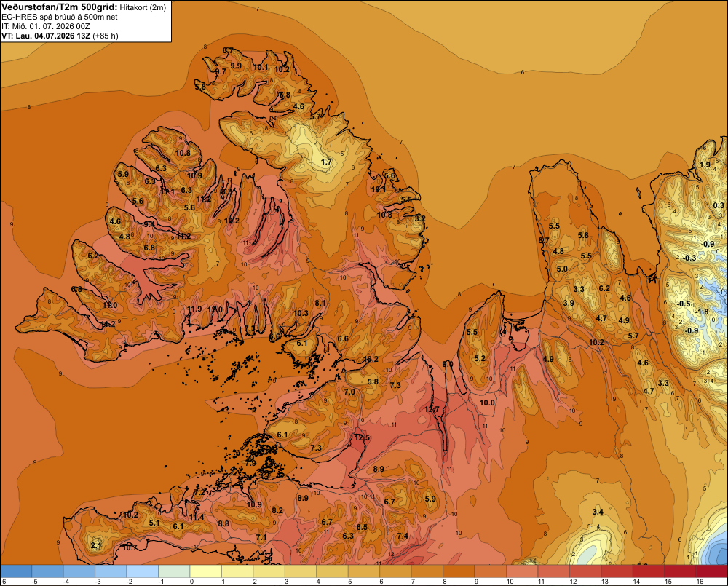
Task: Click the 10.3 temperature value
Action: point(301,313)
